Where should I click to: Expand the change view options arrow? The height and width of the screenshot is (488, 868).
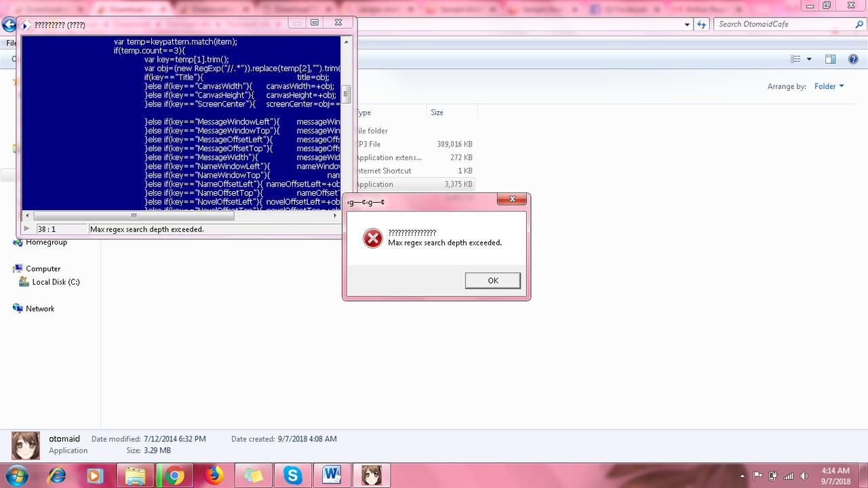click(809, 60)
